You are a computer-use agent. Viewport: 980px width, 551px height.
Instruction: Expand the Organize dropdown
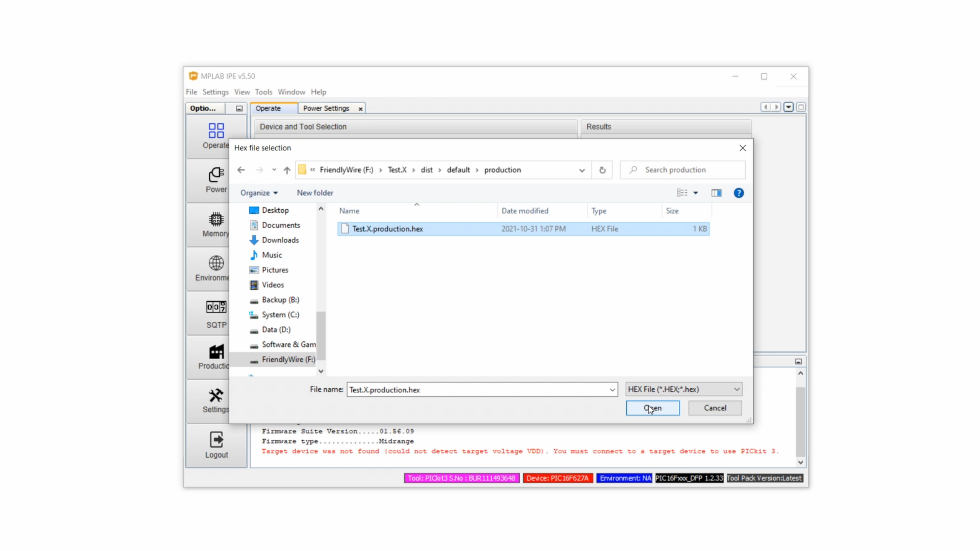(259, 193)
